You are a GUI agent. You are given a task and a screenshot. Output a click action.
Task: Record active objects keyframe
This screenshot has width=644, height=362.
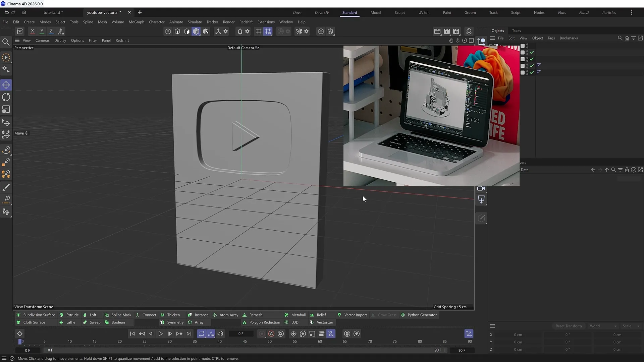tap(262, 334)
